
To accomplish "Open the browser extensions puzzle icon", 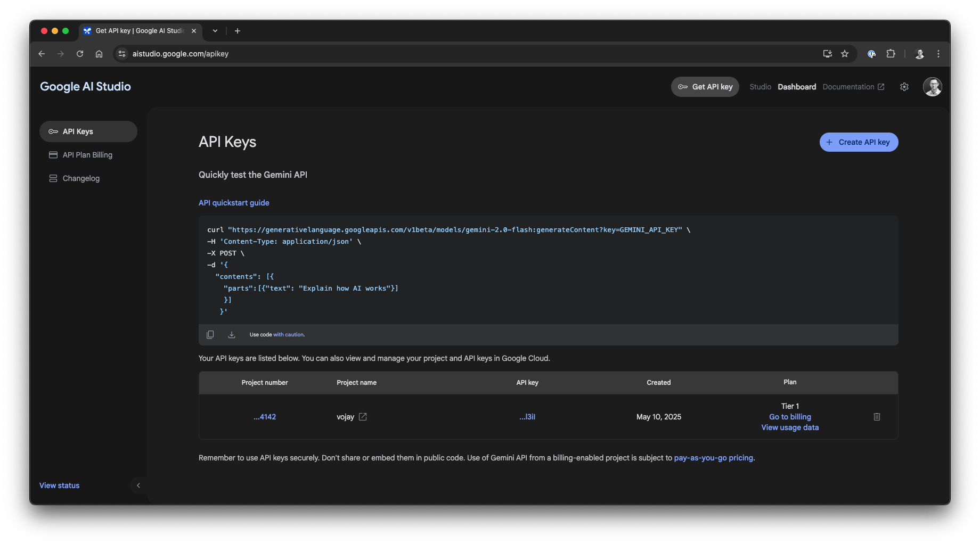I will (x=891, y=54).
